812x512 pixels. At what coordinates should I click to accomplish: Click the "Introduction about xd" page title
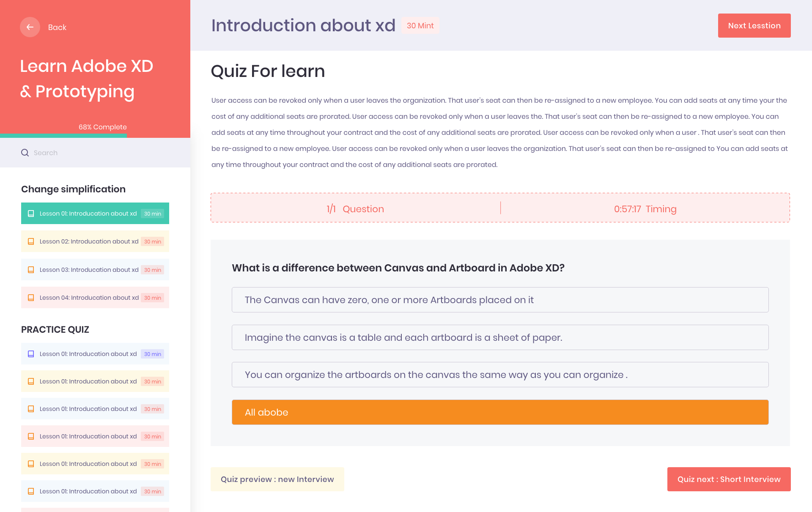(303, 25)
